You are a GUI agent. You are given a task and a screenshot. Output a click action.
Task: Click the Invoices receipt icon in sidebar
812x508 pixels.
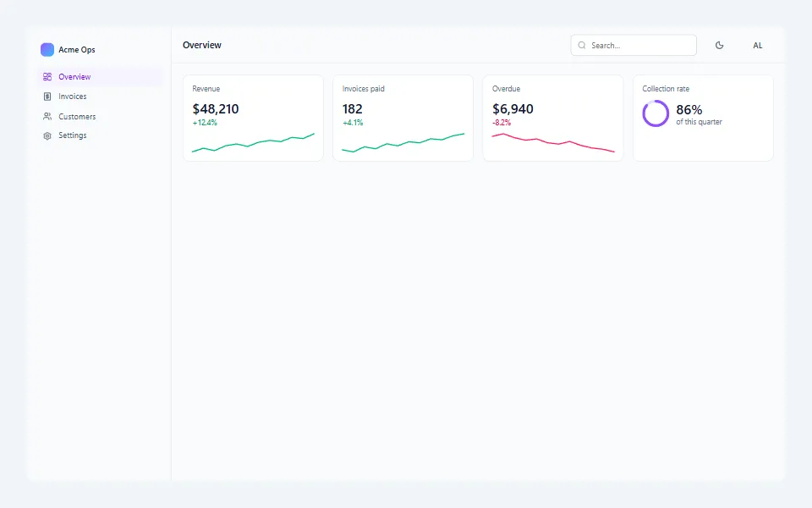coord(47,97)
